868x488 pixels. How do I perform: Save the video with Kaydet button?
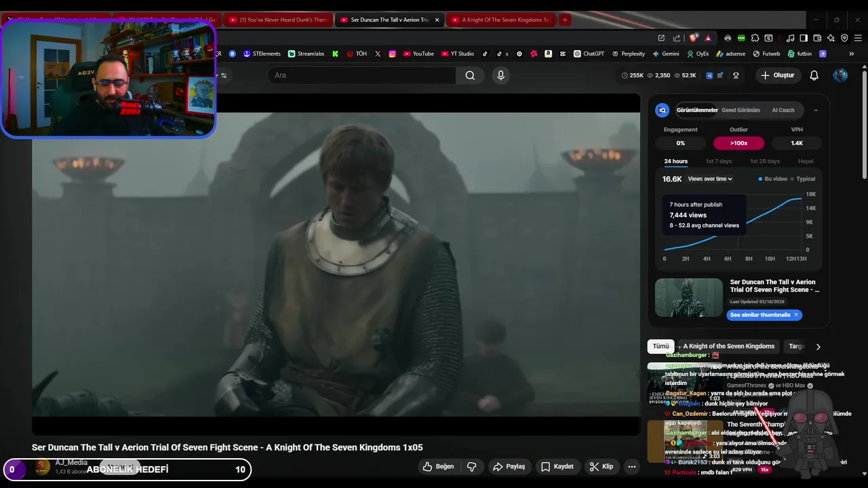pos(557,466)
